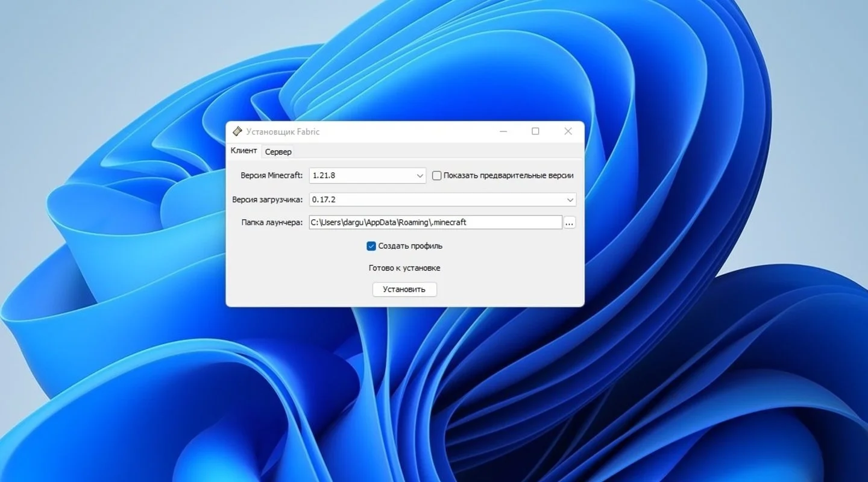Open the Версия загрузчика dropdown
The width and height of the screenshot is (868, 482).
[442, 199]
